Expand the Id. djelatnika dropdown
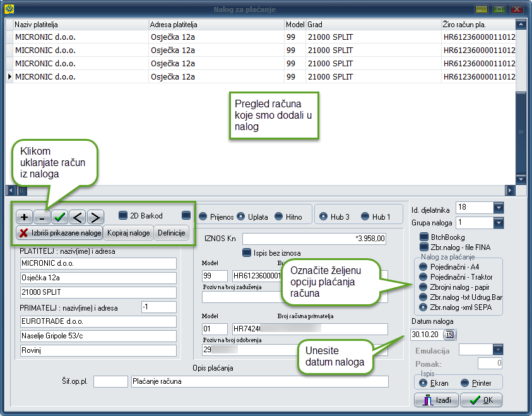Viewport: 532px width, 416px height. (x=498, y=208)
